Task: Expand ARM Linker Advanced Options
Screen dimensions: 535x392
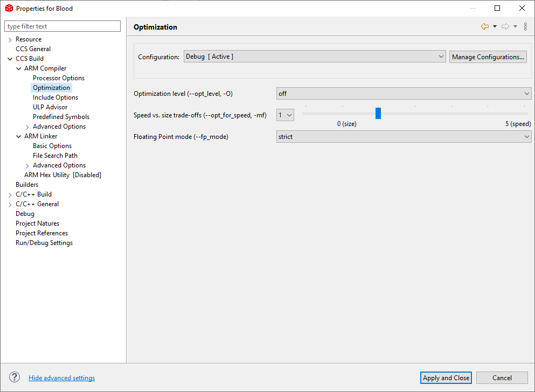Action: click(27, 166)
